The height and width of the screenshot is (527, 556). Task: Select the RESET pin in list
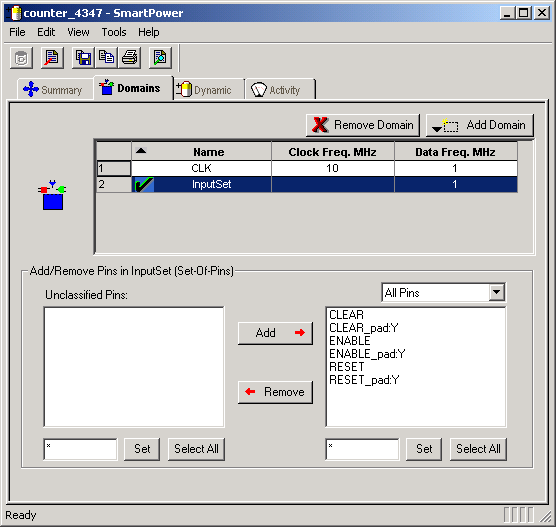(x=347, y=367)
